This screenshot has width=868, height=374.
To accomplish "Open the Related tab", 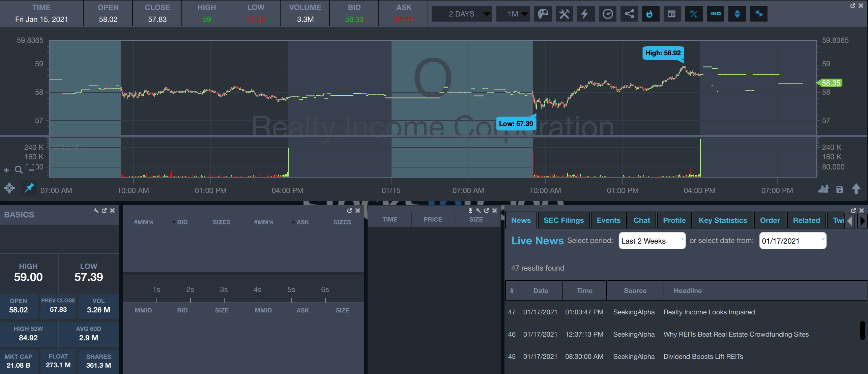I will (x=807, y=220).
